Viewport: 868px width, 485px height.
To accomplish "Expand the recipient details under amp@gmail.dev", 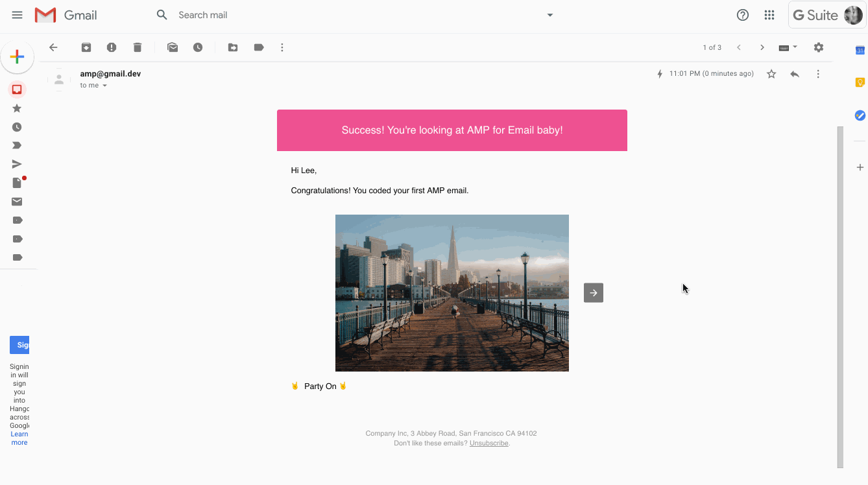I will [104, 85].
